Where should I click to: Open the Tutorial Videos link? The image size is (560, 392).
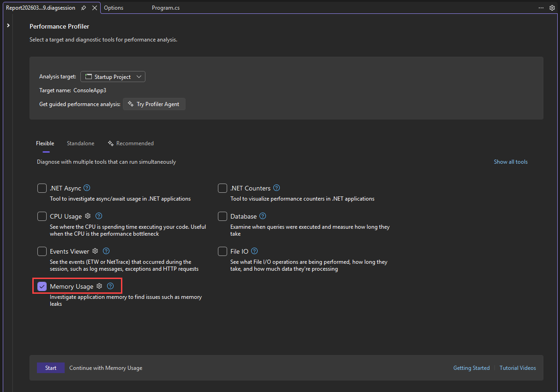pyautogui.click(x=518, y=368)
